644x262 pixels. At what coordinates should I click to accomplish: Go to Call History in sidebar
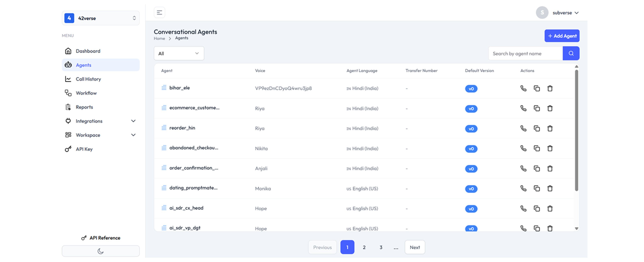(x=88, y=79)
